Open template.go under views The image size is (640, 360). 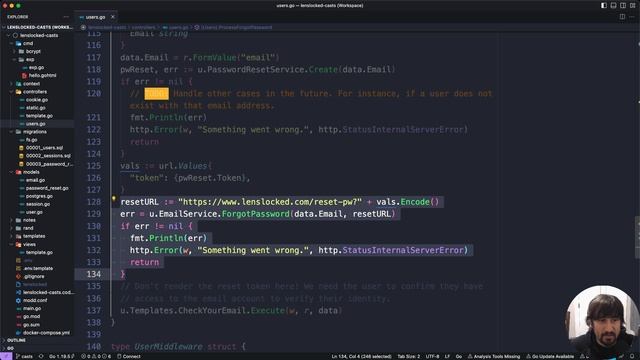39,252
